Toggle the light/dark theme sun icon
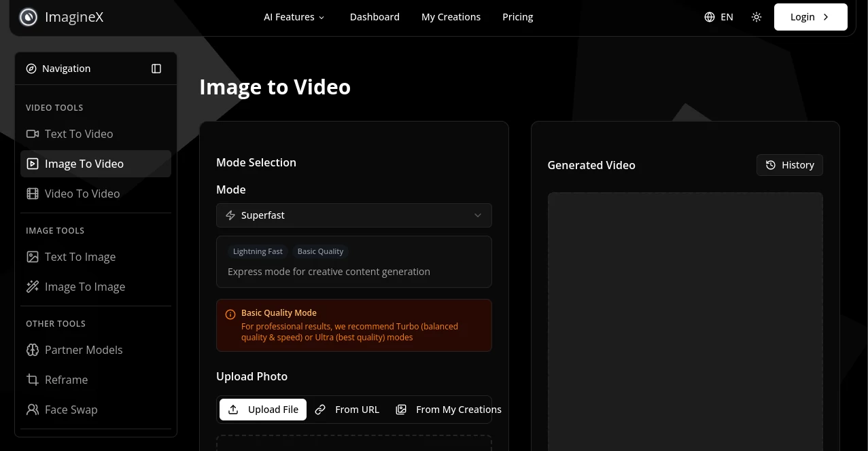This screenshot has width=868, height=451. [757, 16]
